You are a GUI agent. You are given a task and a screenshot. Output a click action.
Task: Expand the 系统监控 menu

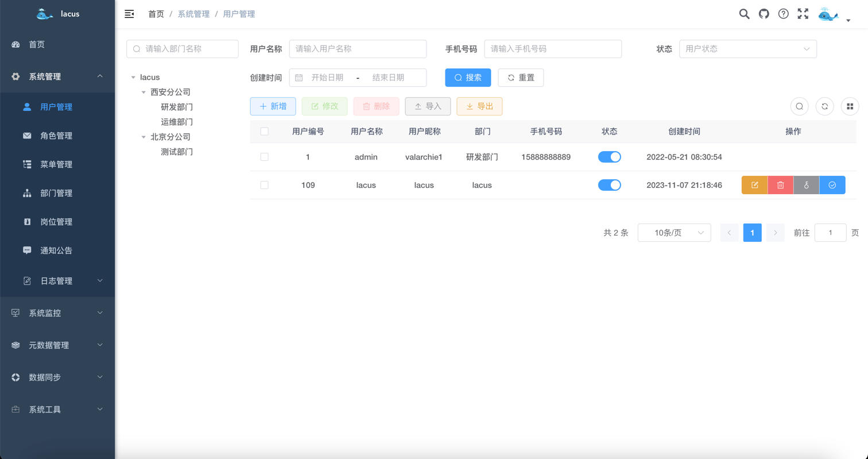tap(57, 313)
